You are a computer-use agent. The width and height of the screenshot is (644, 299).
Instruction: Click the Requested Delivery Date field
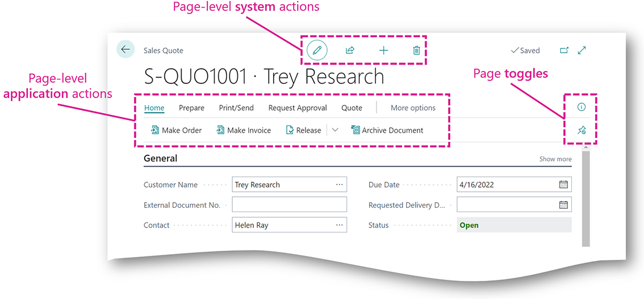(x=514, y=204)
